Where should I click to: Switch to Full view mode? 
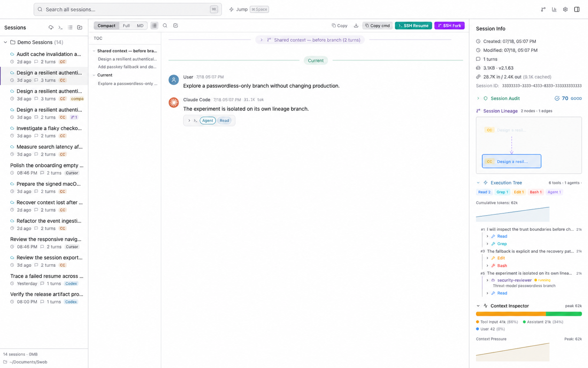tap(126, 26)
